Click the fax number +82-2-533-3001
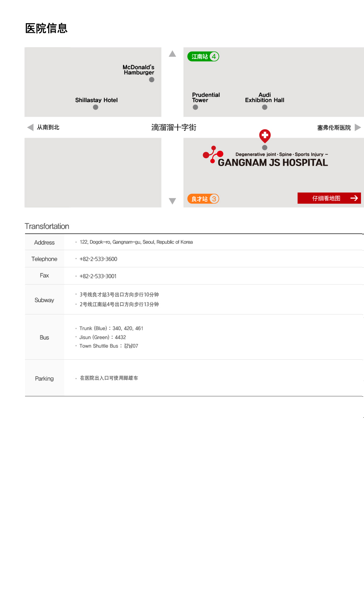This screenshot has width=364, height=602. coord(98,276)
